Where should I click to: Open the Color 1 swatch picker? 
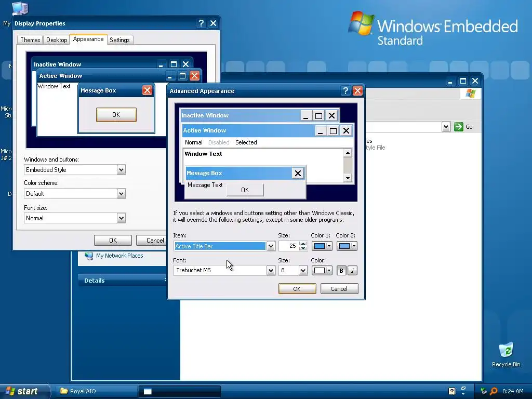tap(321, 246)
